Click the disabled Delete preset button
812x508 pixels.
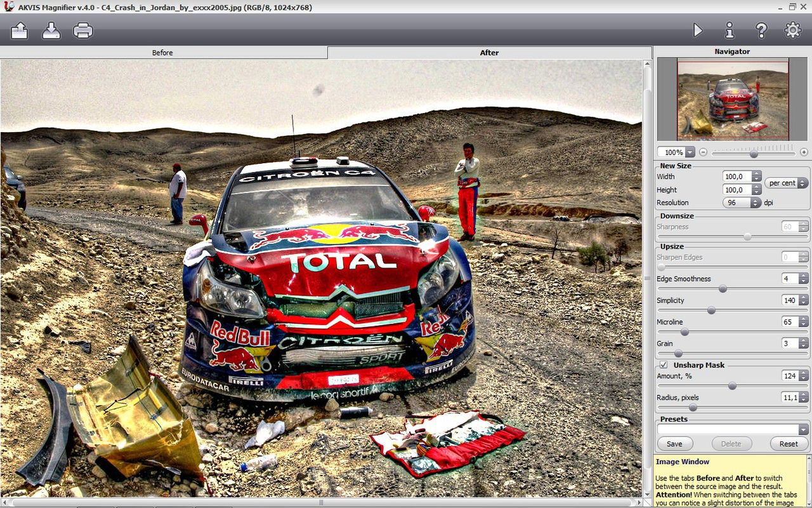(731, 444)
